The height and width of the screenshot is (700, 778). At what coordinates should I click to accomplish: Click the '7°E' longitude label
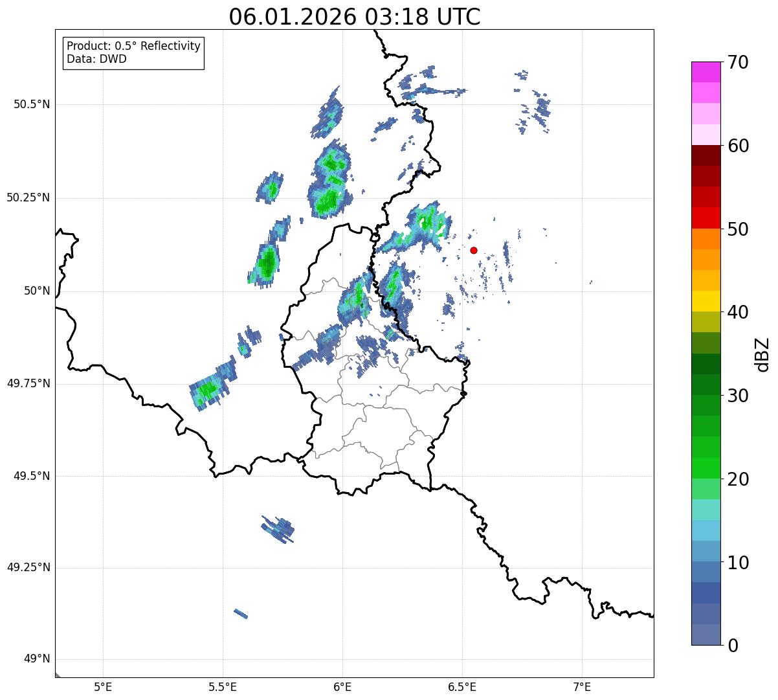click(583, 686)
